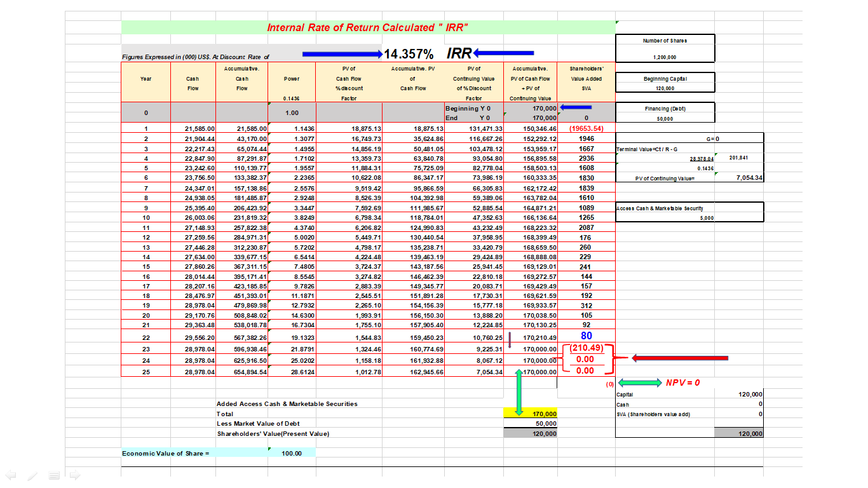This screenshot has width=868, height=488.
Task: Select SVA value 2087
Action: [x=587, y=227]
